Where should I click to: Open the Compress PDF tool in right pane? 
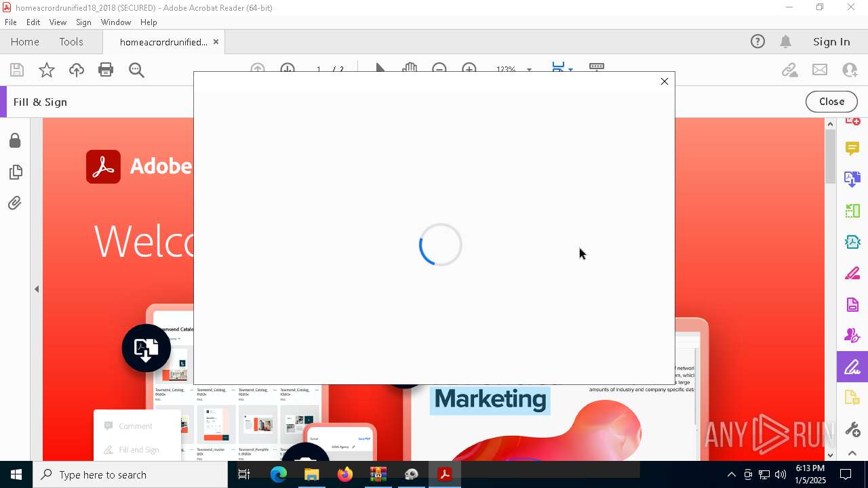[x=852, y=242]
